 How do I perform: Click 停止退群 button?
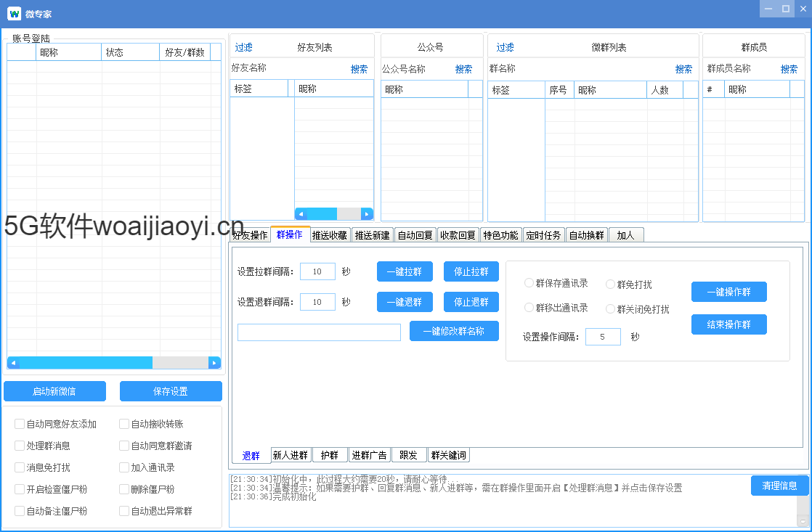[x=471, y=302]
